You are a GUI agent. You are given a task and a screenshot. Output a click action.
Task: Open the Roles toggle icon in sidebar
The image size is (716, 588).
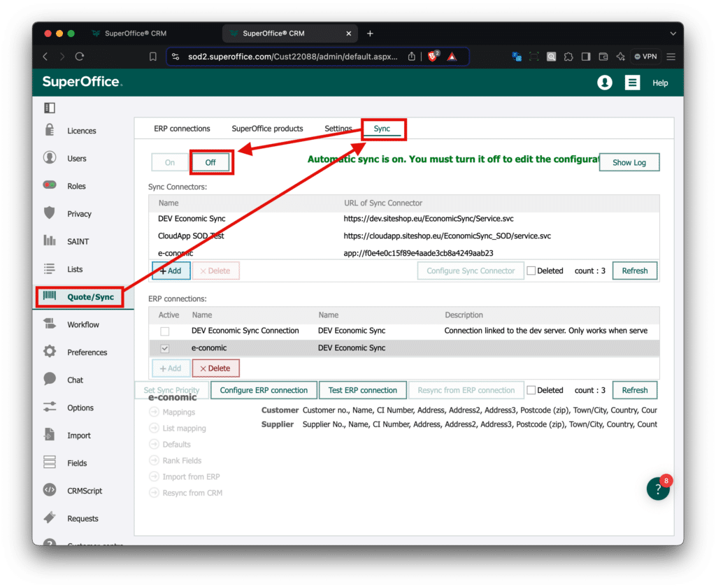[50, 185]
